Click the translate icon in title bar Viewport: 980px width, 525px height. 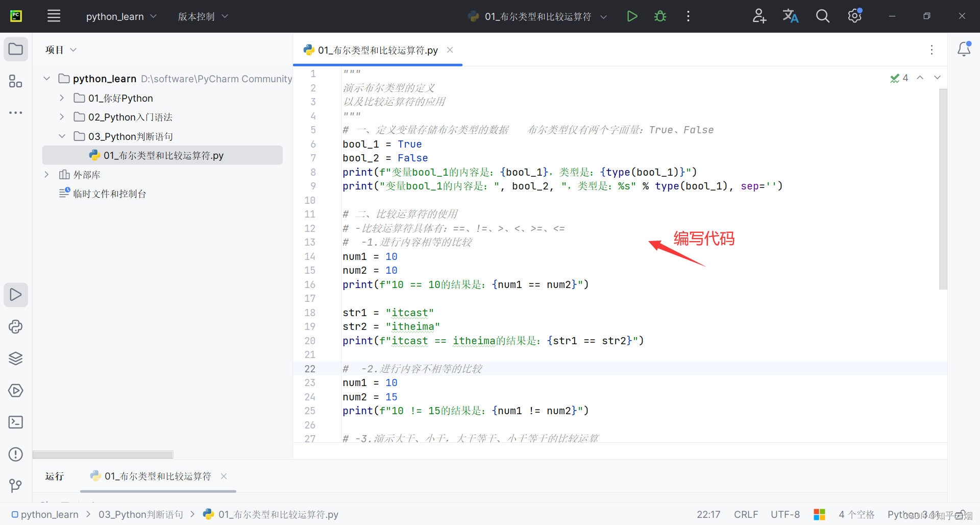pyautogui.click(x=791, y=16)
